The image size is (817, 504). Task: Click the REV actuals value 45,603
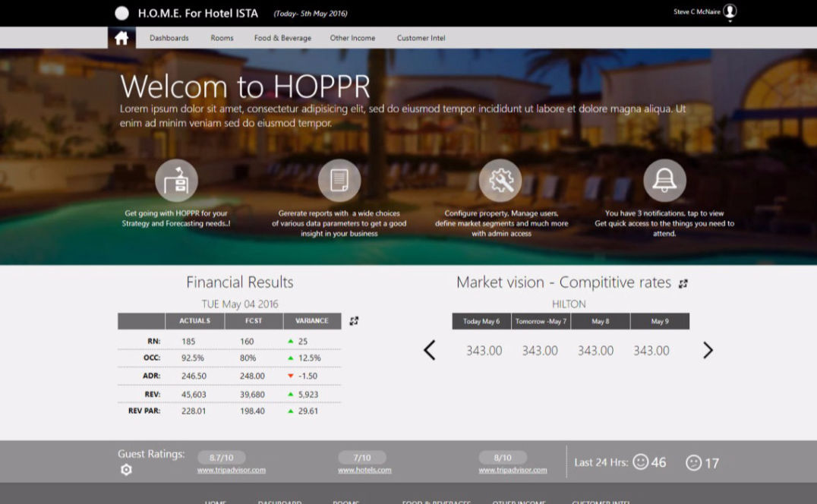click(x=194, y=395)
